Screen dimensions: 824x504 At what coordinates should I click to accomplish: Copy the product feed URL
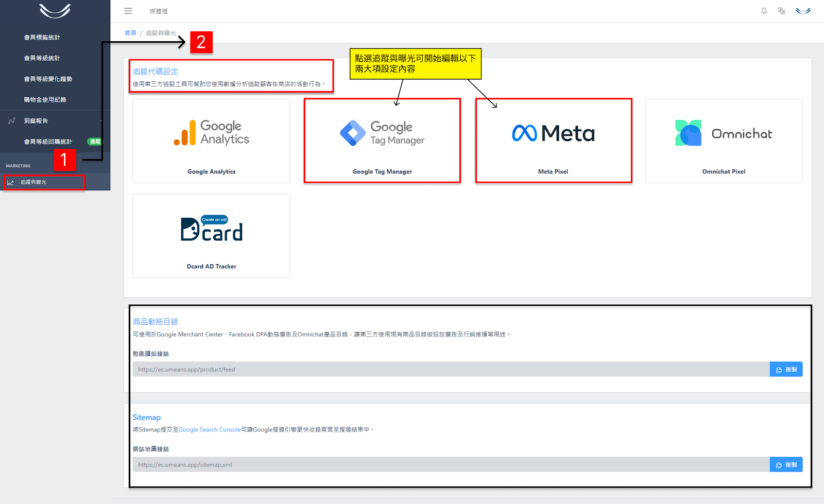click(x=786, y=370)
